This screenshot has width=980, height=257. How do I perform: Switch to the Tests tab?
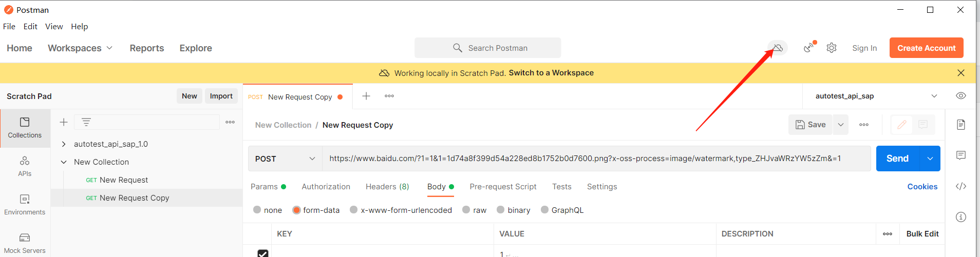point(562,187)
